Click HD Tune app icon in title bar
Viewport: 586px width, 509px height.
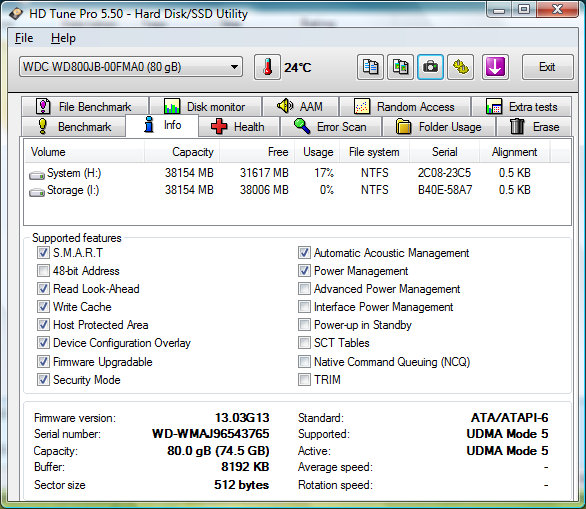[x=16, y=14]
